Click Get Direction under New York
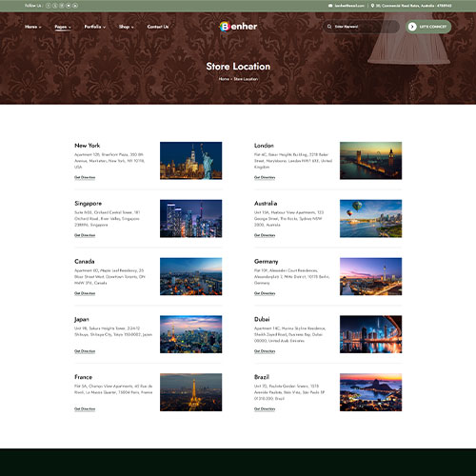This screenshot has width=476, height=476. coord(85,177)
